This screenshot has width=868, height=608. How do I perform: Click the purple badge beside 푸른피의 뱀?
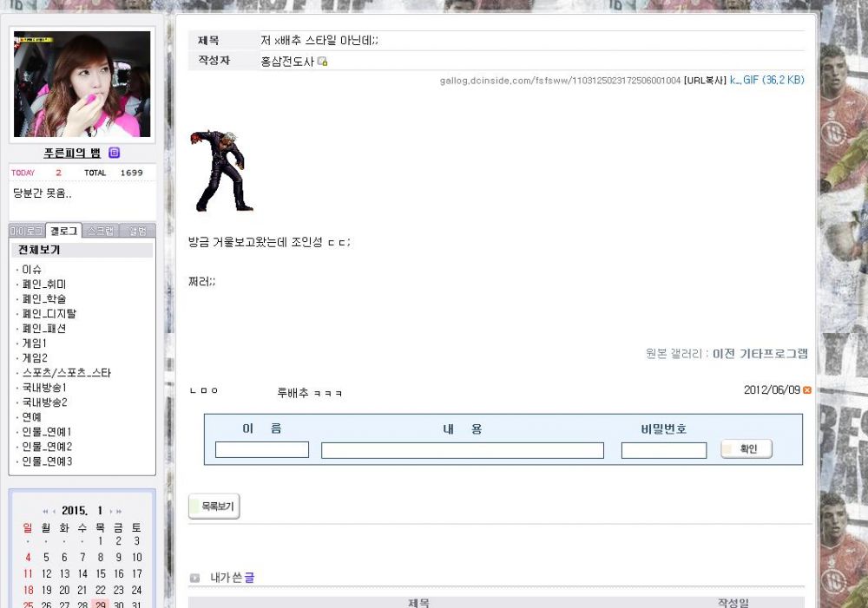pos(114,154)
